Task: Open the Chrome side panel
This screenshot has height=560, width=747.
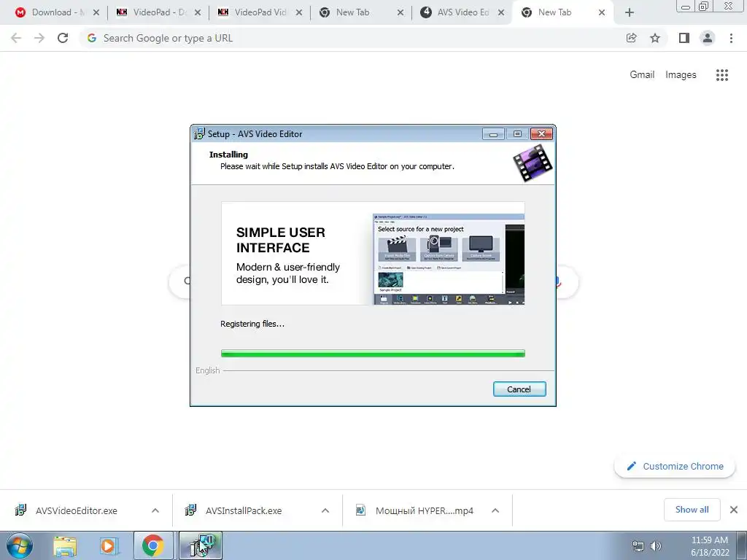Action: coord(684,38)
